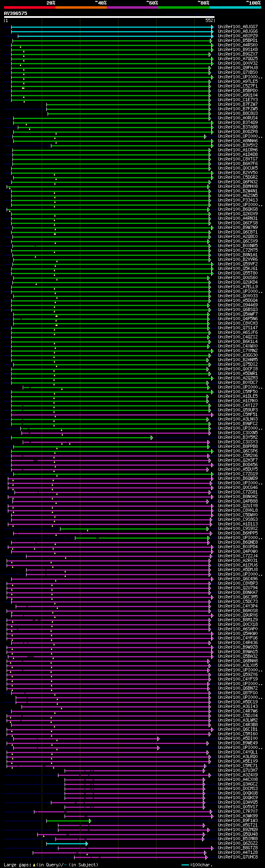The image size is (265, 868).
Task: Select the UniRef100_Q2H3F7 entry
Action: click(x=238, y=460)
